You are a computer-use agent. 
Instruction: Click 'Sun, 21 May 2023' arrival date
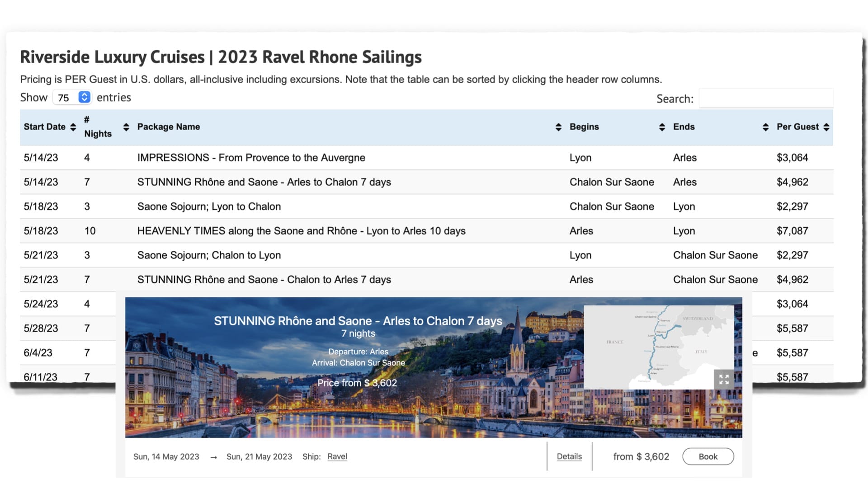(259, 456)
